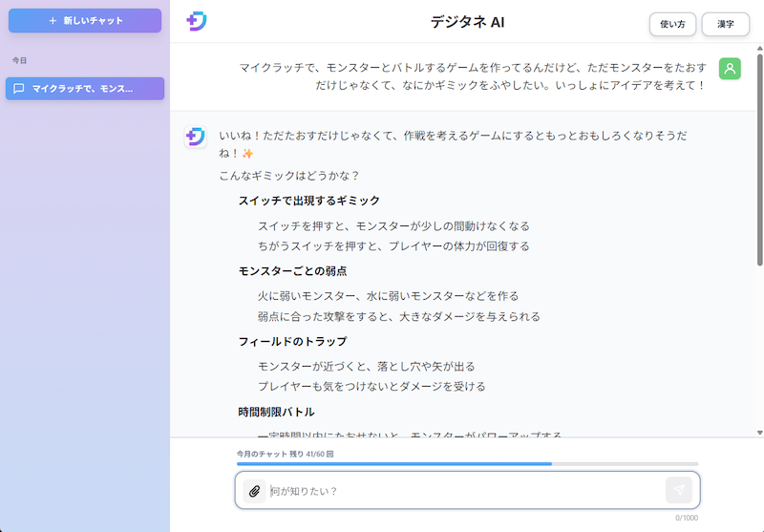Click the chat bubble icon in sidebar
The width and height of the screenshot is (764, 532).
18,89
